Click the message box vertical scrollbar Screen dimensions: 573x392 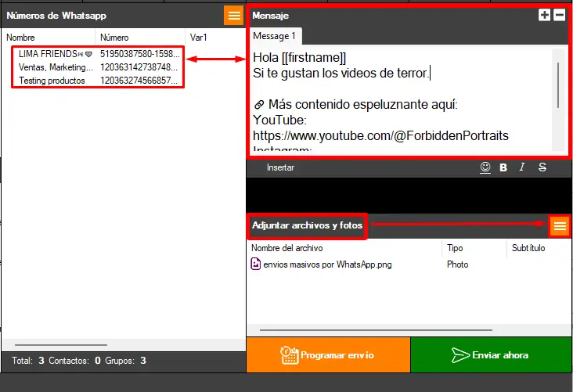(x=558, y=85)
